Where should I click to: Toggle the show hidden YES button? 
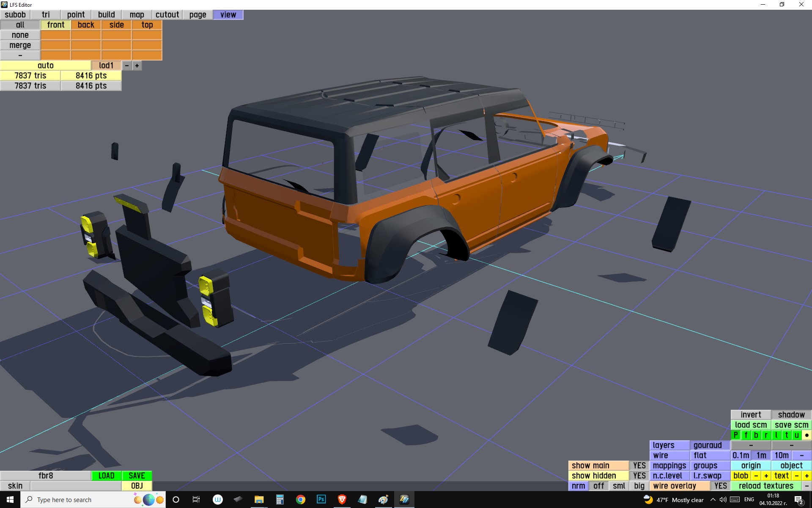(x=639, y=475)
